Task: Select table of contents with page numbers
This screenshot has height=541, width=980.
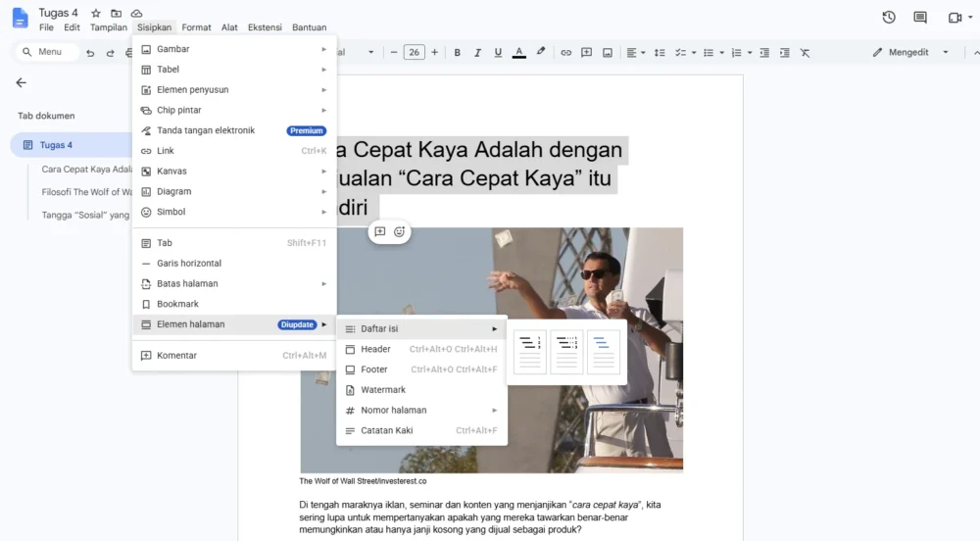Action: pos(530,352)
